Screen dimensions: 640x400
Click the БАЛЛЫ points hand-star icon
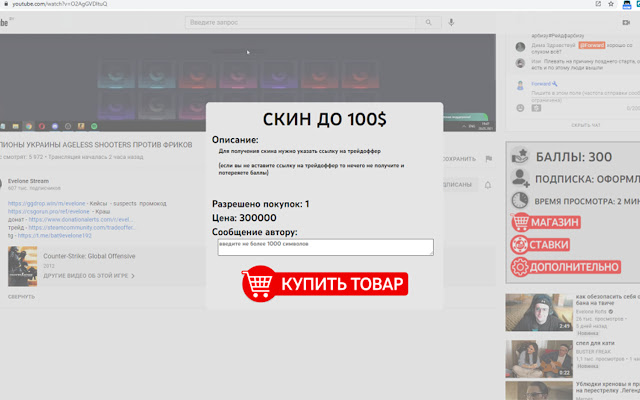pos(520,156)
